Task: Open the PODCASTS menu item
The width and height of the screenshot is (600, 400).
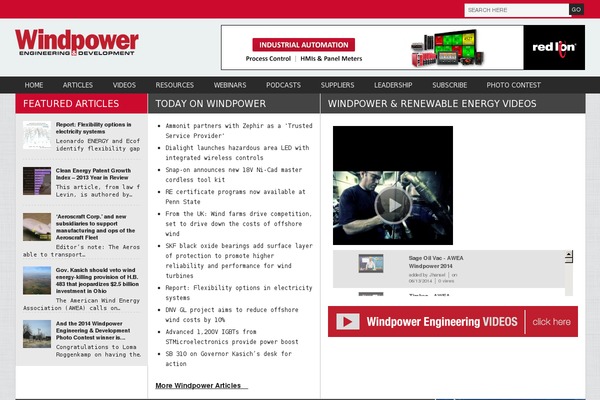Action: pyautogui.click(x=283, y=85)
